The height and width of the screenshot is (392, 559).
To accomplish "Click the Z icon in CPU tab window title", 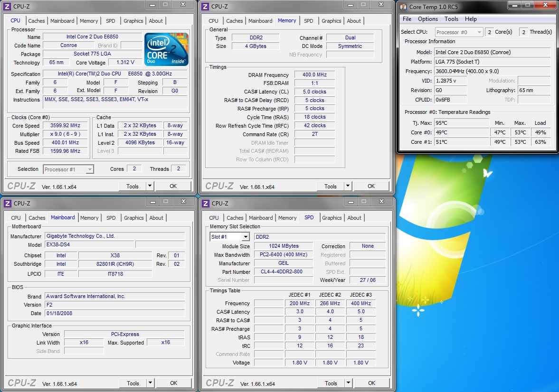I will click(x=8, y=7).
